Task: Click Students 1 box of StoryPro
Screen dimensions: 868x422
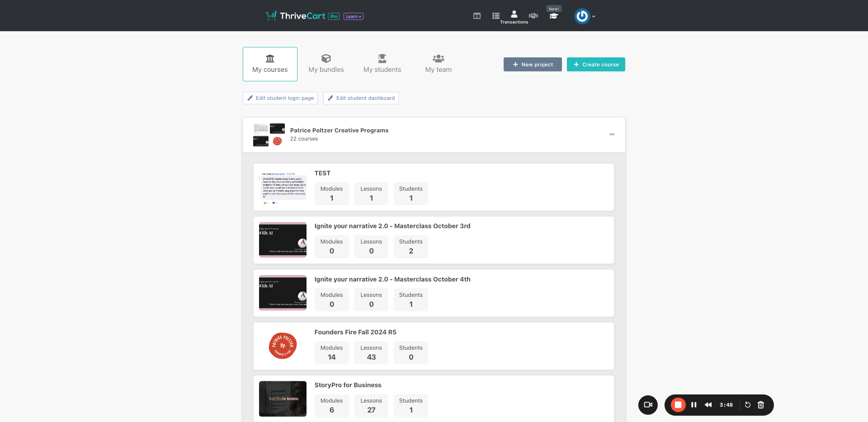Action: coord(411,405)
